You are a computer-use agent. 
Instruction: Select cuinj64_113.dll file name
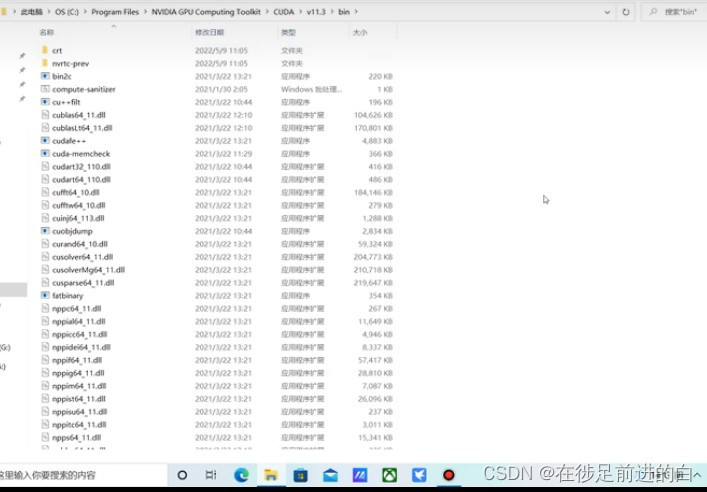pyautogui.click(x=78, y=218)
